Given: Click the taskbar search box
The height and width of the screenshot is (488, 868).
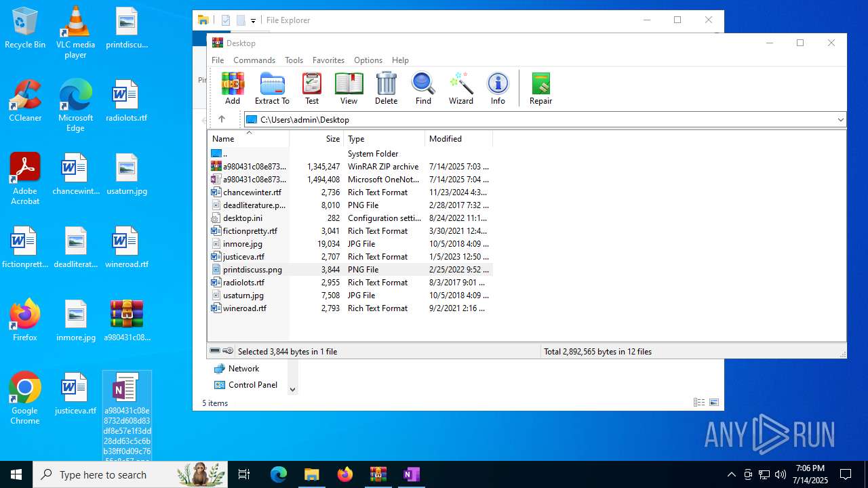Looking at the screenshot, I should tap(130, 474).
